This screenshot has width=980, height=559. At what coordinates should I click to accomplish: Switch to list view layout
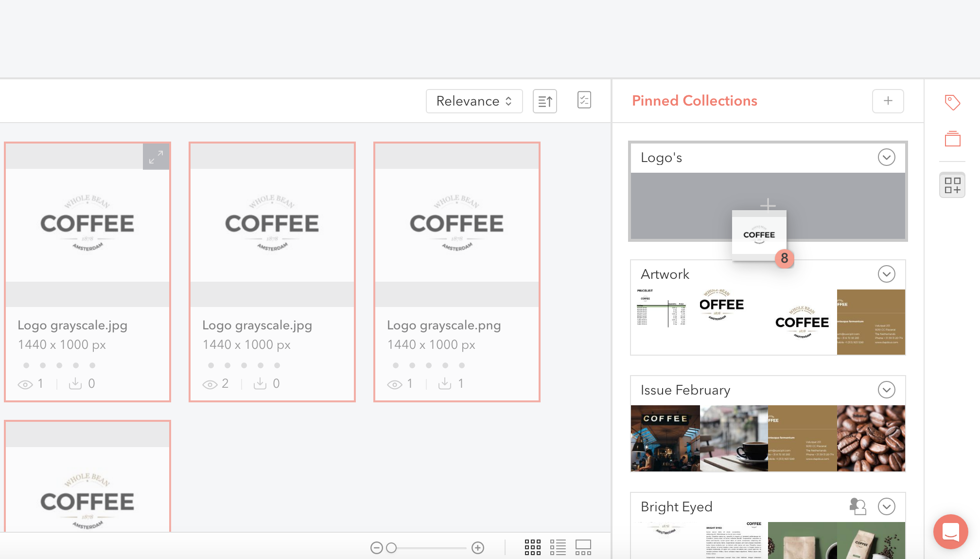click(x=558, y=547)
